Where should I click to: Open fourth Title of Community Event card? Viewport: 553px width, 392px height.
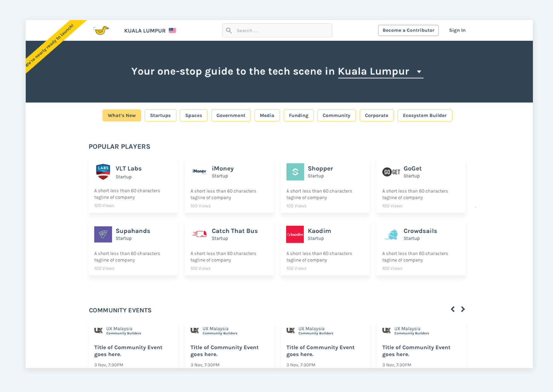click(416, 351)
